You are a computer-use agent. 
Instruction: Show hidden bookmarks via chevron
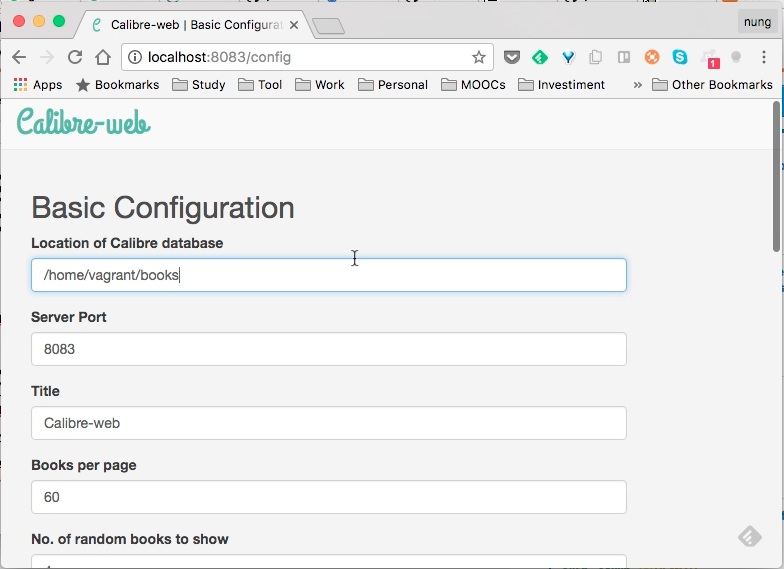point(638,85)
